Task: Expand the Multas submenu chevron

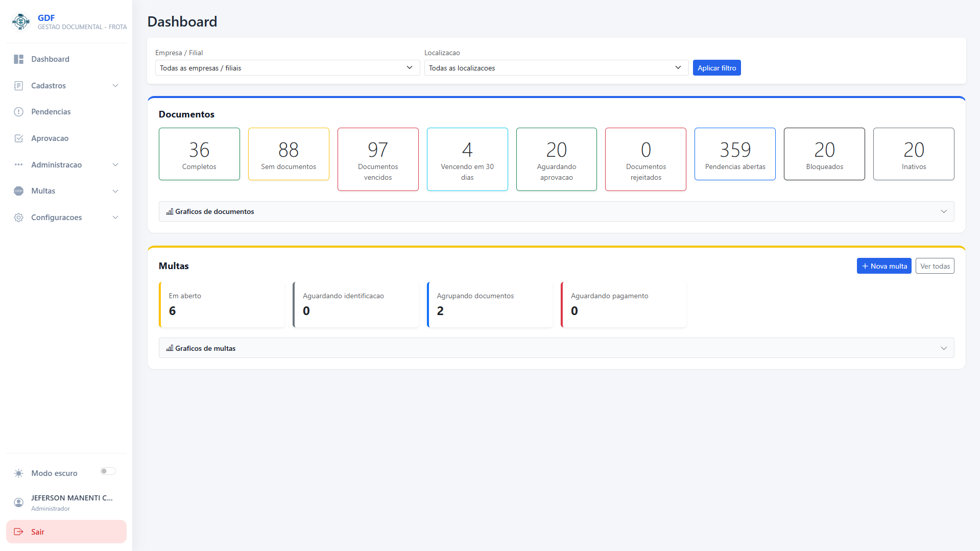Action: (x=115, y=191)
